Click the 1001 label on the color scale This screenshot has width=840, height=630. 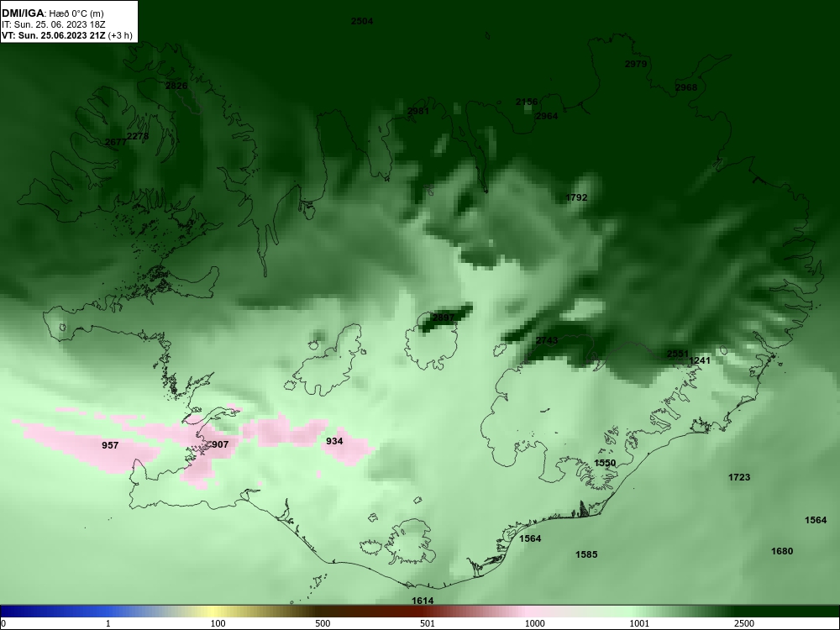[639, 623]
